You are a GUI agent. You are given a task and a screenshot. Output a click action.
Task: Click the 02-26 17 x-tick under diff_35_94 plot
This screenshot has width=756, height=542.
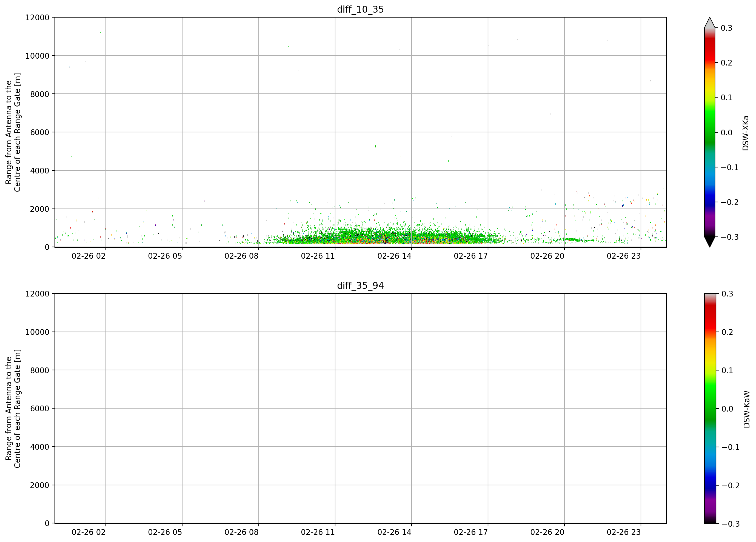[471, 532]
